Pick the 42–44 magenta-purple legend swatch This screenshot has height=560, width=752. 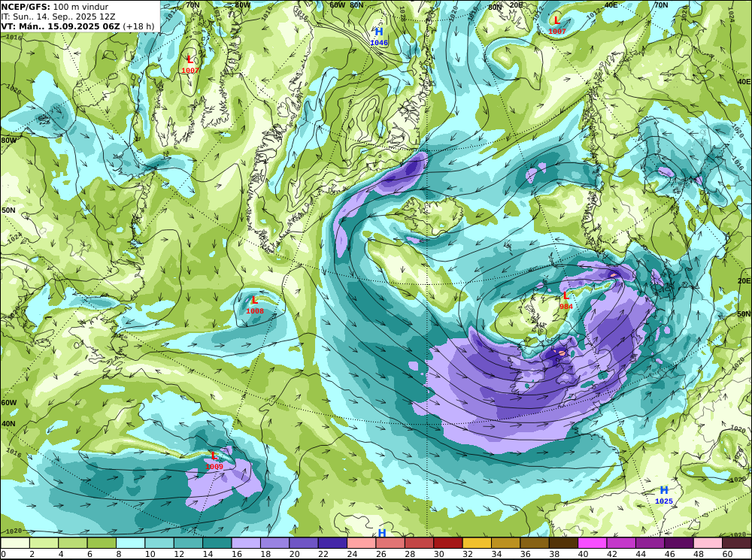(620, 543)
